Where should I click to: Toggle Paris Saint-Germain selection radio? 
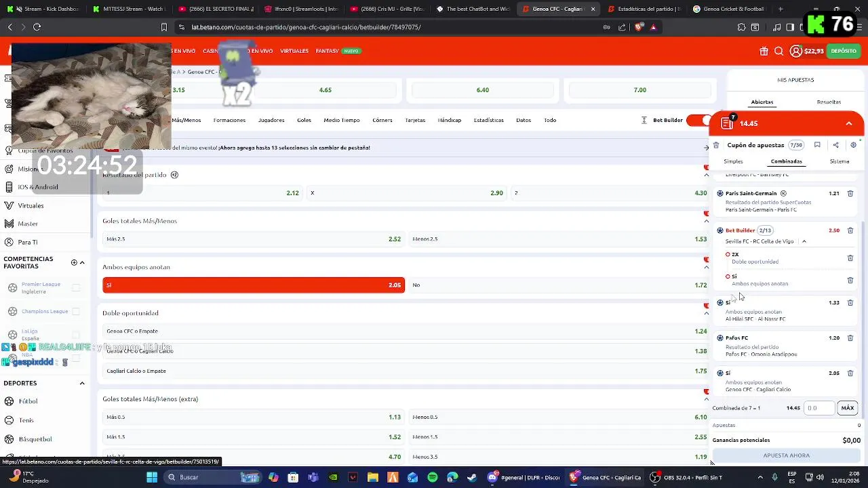tap(720, 193)
